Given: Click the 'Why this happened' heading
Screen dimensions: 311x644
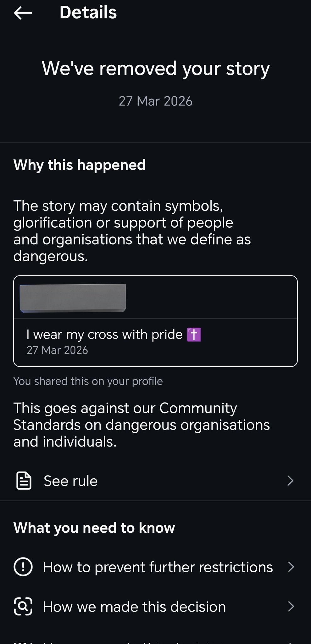Looking at the screenshot, I should (80, 165).
